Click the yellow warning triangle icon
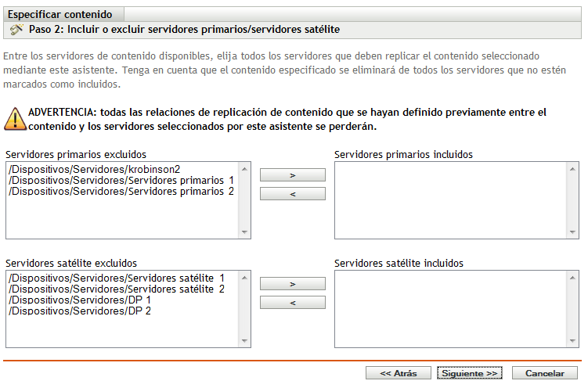Screen dimensions: 588x388 point(14,119)
